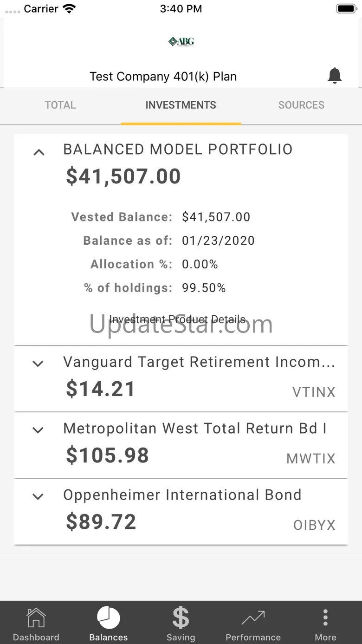Open the Performance trend line icon
Screen dimensions: 362x644
pyautogui.click(x=253, y=618)
